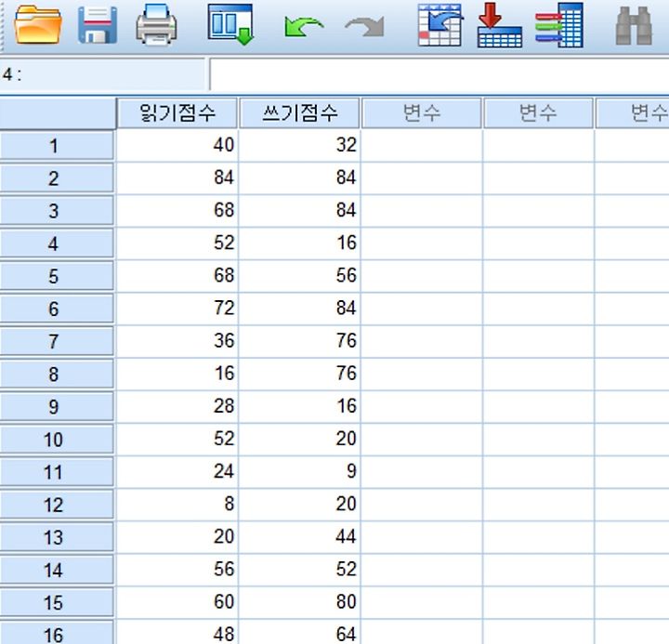Screen dimensions: 669x644
Task: Recall recently used dialogs icon
Action: pyautogui.click(x=230, y=24)
